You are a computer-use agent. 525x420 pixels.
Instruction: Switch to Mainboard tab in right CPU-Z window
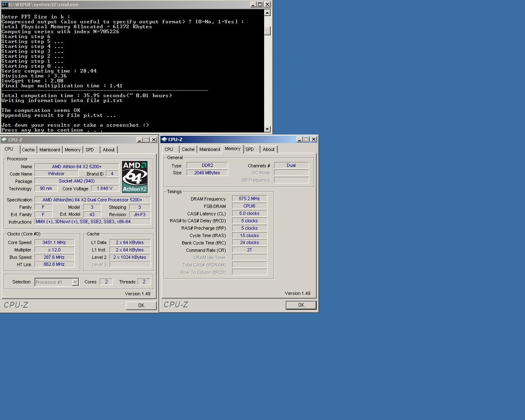coord(210,149)
